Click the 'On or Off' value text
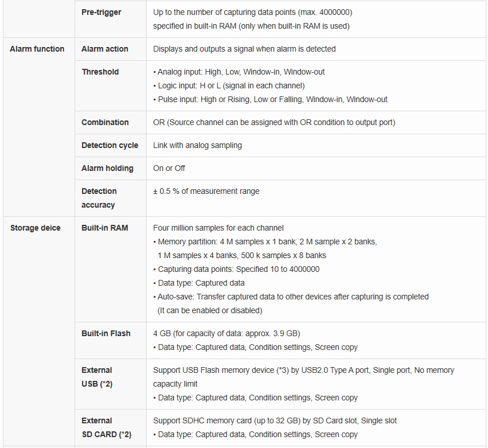 169,168
